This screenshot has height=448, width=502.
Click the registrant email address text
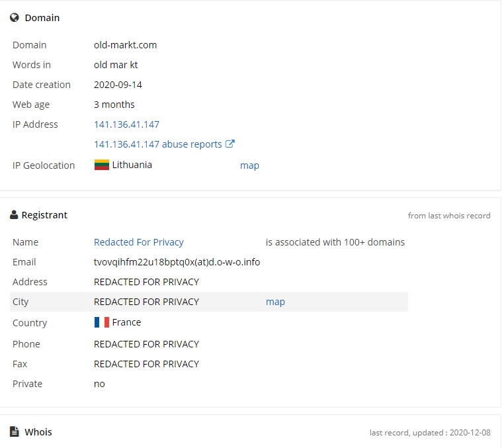point(177,262)
